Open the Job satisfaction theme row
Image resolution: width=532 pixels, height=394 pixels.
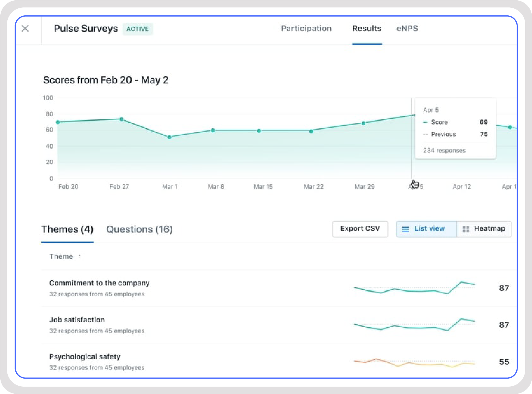point(77,320)
